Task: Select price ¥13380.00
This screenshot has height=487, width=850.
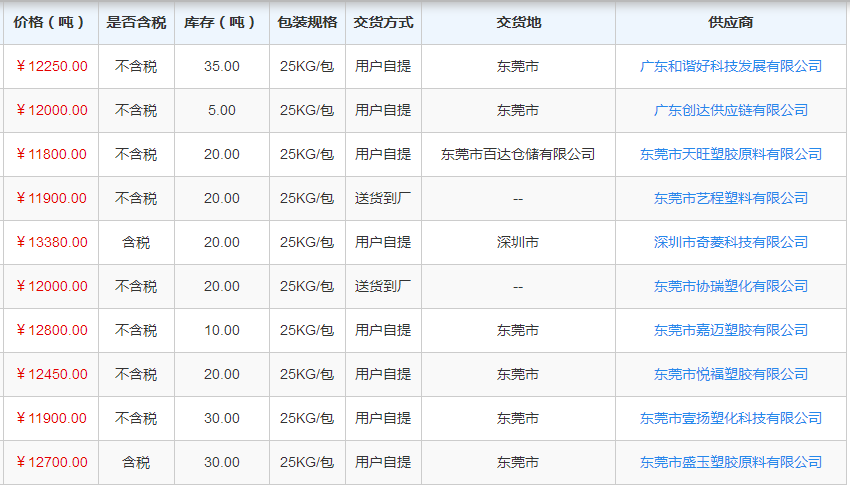Action: coord(52,242)
